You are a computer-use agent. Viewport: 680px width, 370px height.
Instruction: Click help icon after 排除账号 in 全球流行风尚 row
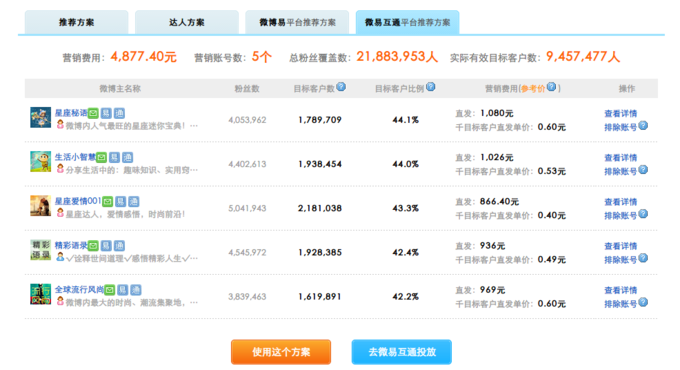[643, 302]
